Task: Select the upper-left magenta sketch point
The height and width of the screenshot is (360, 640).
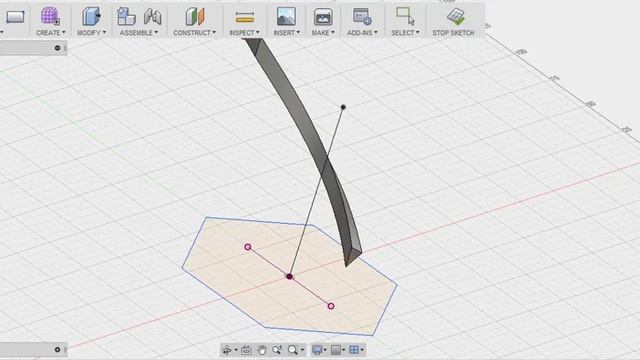Action: (248, 247)
